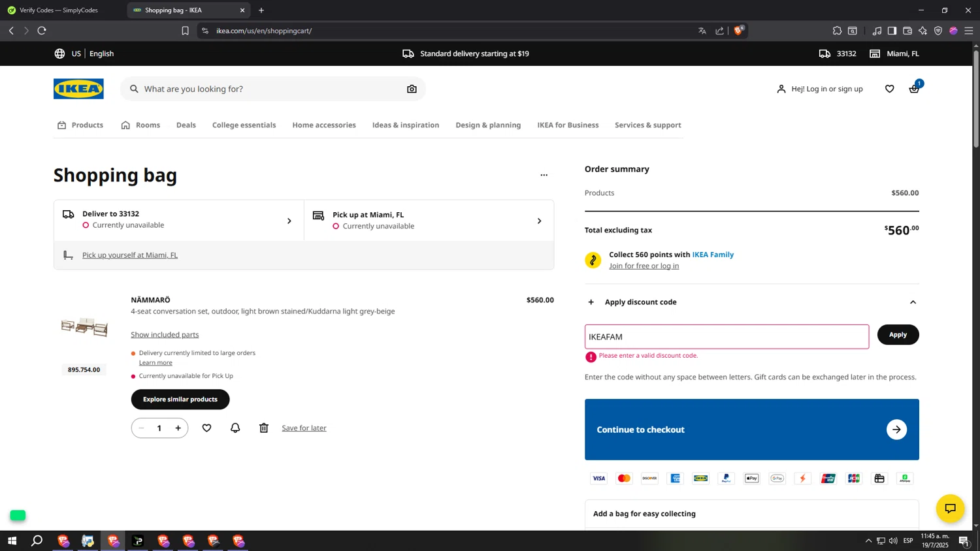The width and height of the screenshot is (980, 551).
Task: Bookmark this page via bookmark icon
Action: [x=185, y=31]
